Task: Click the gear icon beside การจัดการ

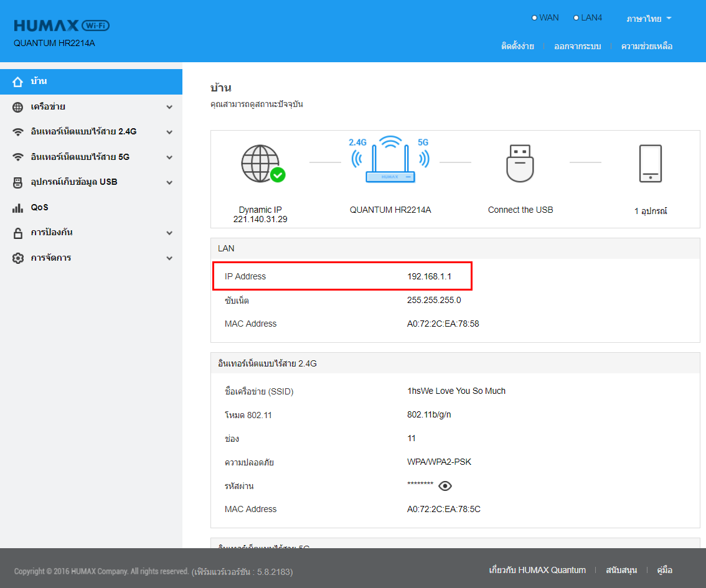Action: tap(17, 258)
